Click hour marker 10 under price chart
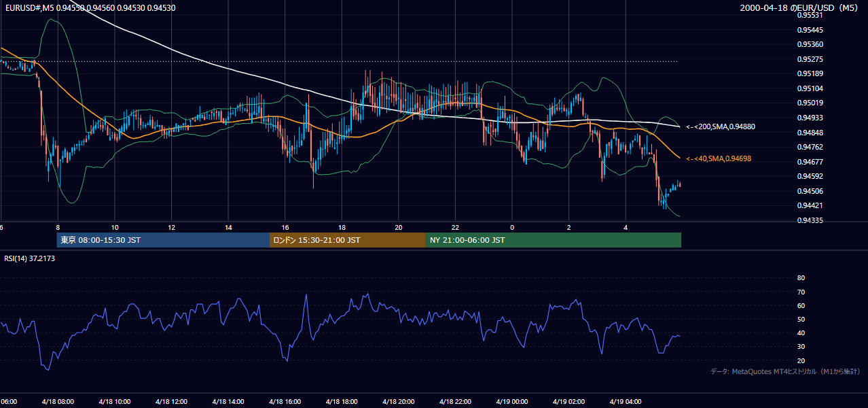 (115, 227)
